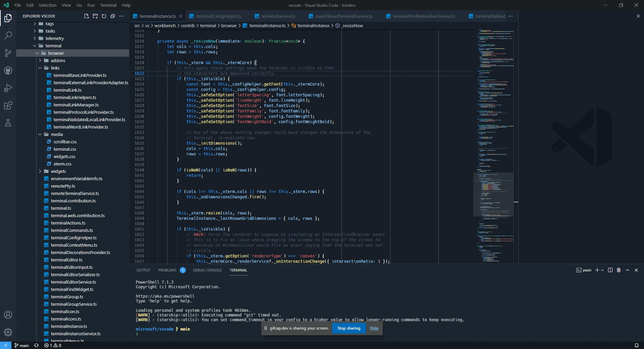Image resolution: width=644 pixels, height=349 pixels.
Task: Expand the addons folder
Action: [40, 60]
